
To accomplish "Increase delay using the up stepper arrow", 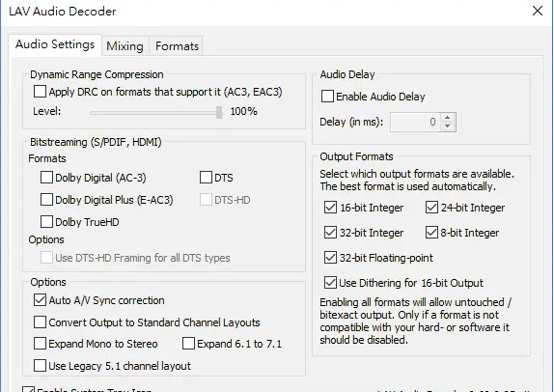I will coord(447,118).
